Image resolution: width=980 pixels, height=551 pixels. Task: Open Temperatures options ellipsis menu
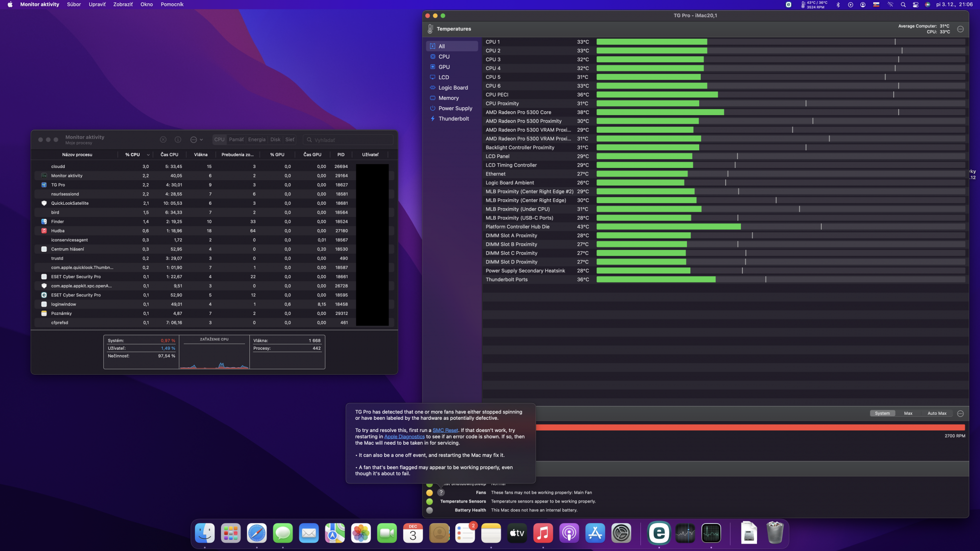click(x=960, y=29)
